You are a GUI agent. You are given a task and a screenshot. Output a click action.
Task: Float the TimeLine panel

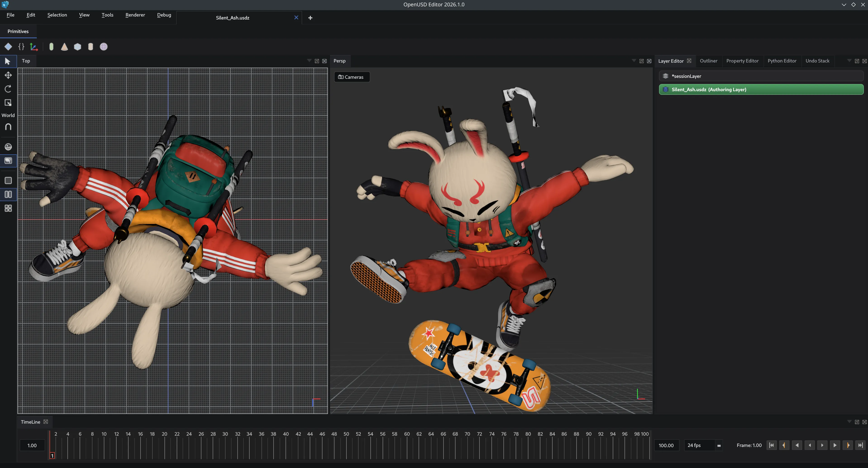[857, 422]
